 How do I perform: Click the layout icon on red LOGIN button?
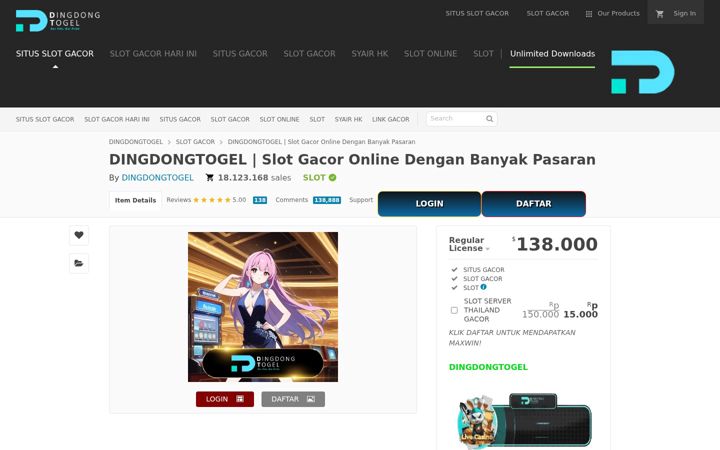(240, 399)
